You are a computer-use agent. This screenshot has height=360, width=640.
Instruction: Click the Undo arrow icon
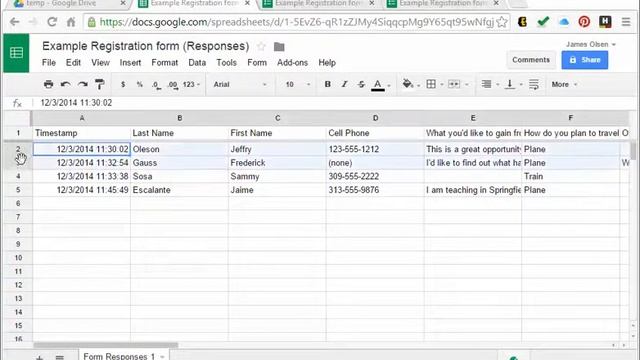coord(65,84)
